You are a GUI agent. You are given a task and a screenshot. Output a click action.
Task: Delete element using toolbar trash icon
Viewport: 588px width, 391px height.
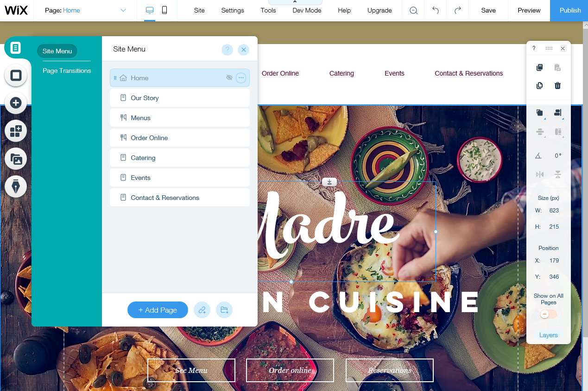[558, 85]
